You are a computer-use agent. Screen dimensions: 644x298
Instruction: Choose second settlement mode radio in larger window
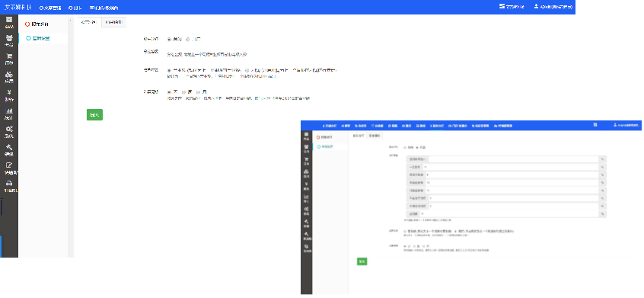tap(247, 70)
